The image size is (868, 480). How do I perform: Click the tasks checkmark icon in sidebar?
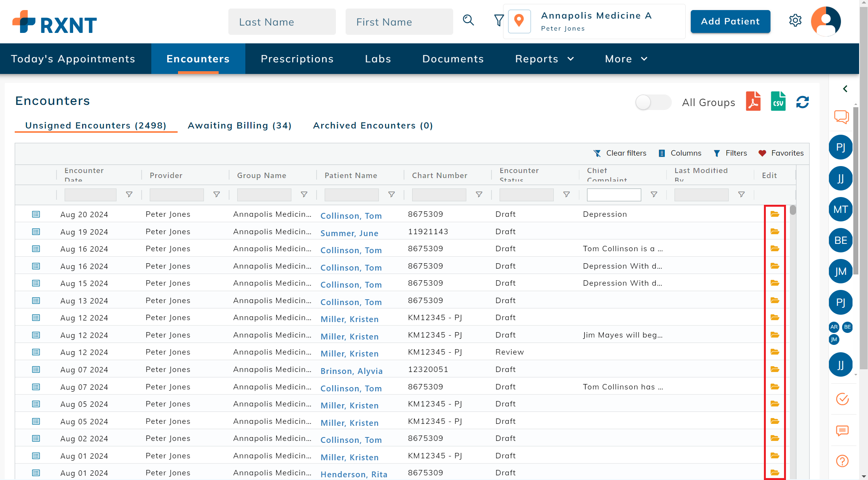[842, 399]
